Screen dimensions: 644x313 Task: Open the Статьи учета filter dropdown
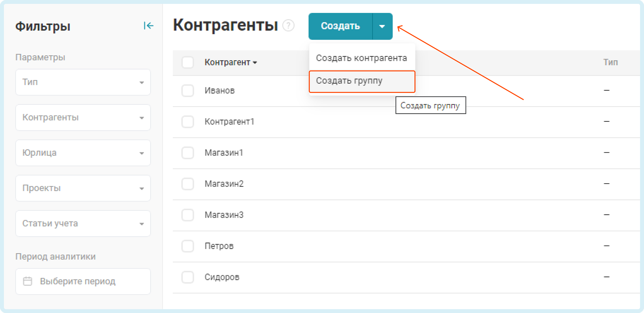[83, 224]
